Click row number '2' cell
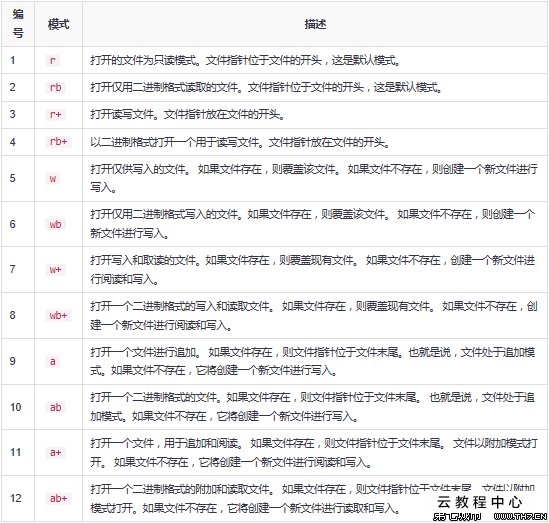Image resolution: width=549 pixels, height=523 pixels. click(18, 87)
